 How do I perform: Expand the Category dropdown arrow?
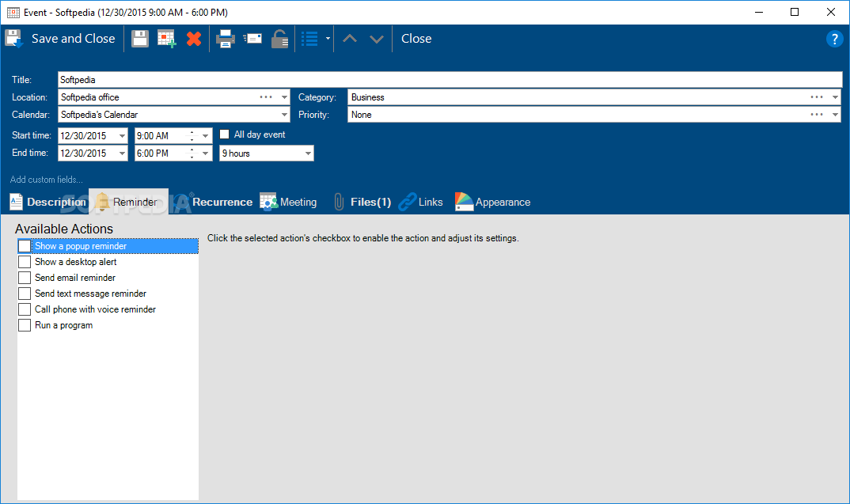(x=835, y=97)
